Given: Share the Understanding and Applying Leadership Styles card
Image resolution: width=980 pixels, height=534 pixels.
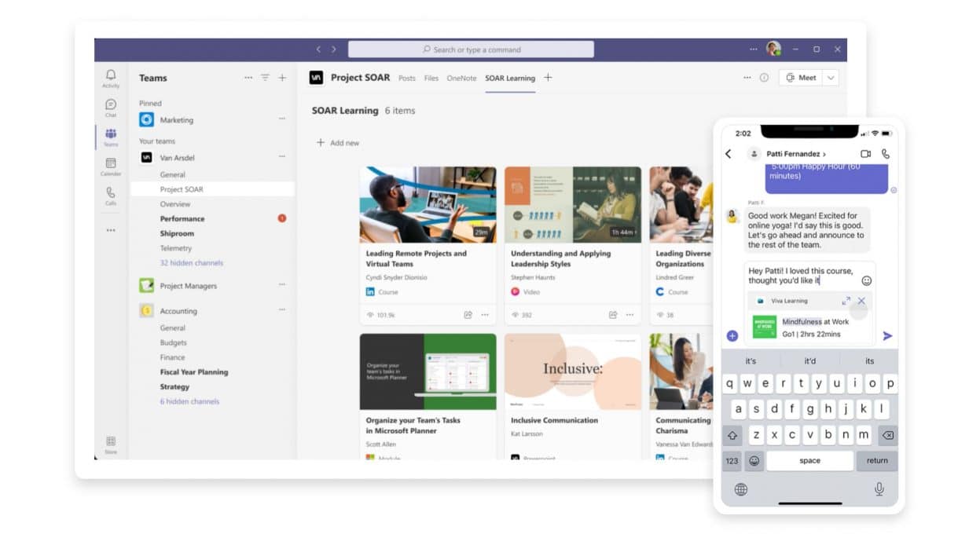Looking at the screenshot, I should pyautogui.click(x=613, y=315).
